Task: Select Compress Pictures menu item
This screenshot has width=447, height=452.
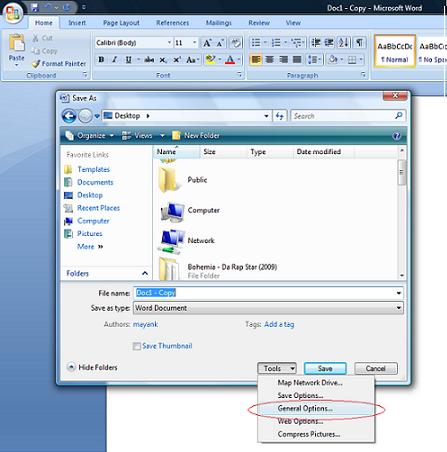Action: tap(309, 434)
